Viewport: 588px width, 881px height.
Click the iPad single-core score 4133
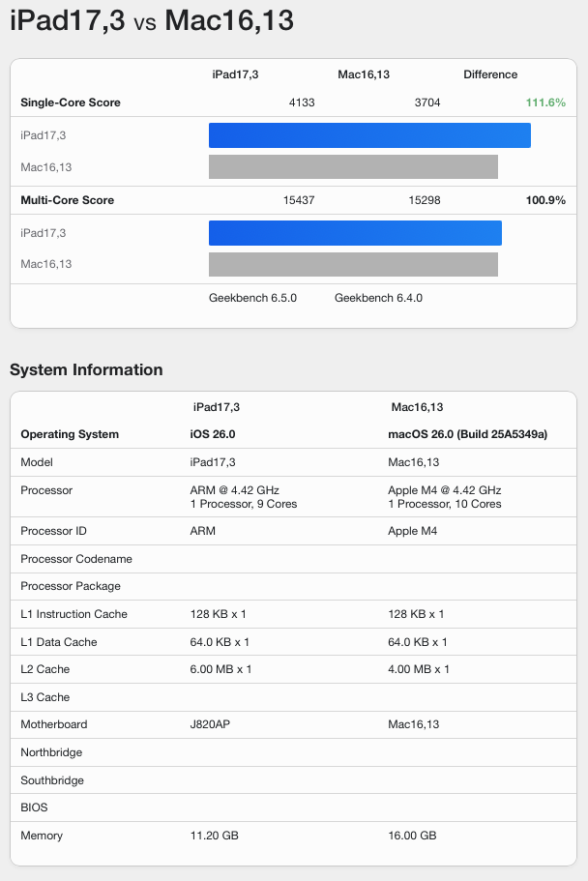[302, 103]
